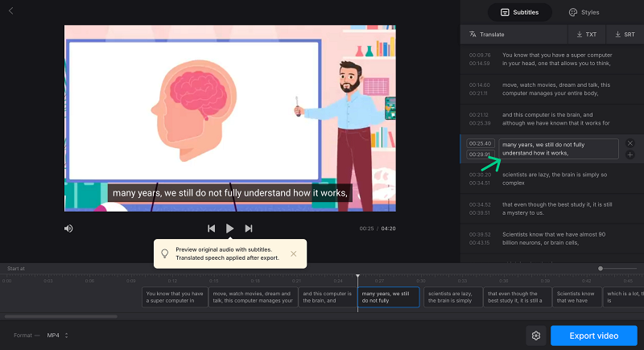
Task: Select timeline clip 'many years, we still'
Action: pyautogui.click(x=389, y=297)
